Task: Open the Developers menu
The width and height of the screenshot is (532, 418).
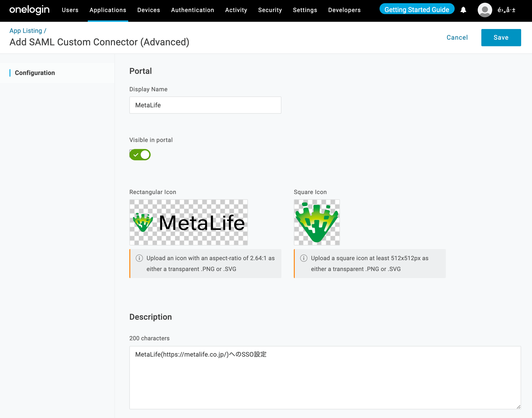Action: 344,10
